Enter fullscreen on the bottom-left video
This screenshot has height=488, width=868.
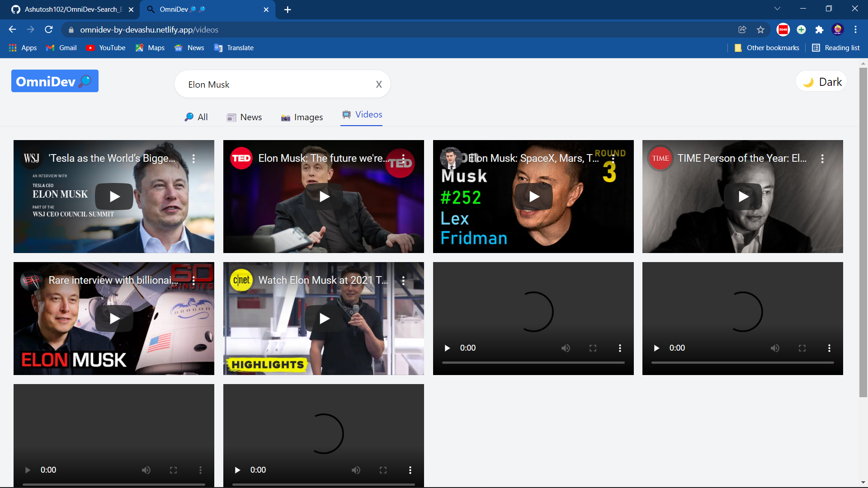(173, 470)
